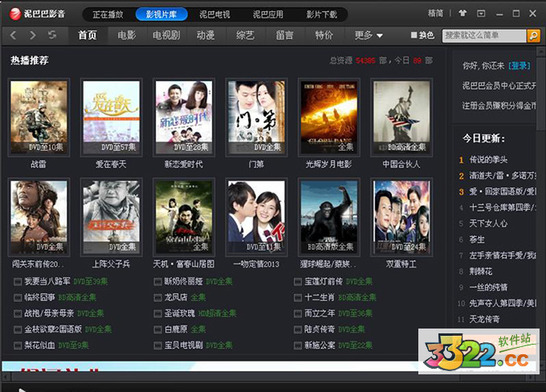The height and width of the screenshot is (392, 546).
Task: Refresh the page with the reload icon
Action: coord(52,35)
